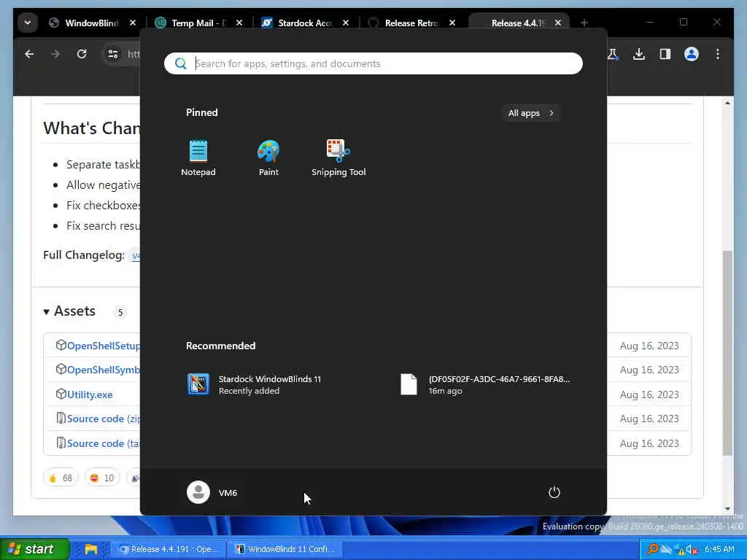Open Notepad from pinned apps

(x=198, y=157)
